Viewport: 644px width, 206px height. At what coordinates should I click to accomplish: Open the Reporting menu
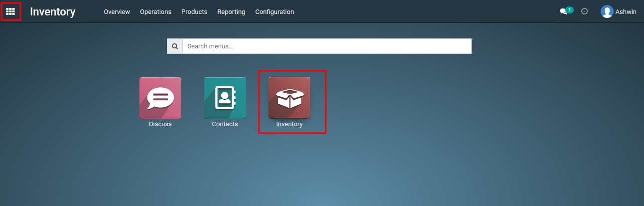231,12
